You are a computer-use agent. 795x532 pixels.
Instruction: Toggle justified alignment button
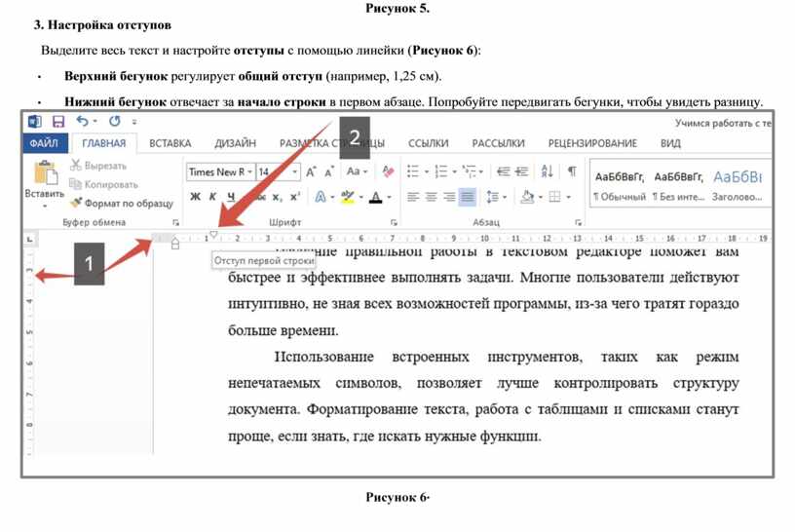[x=468, y=197]
